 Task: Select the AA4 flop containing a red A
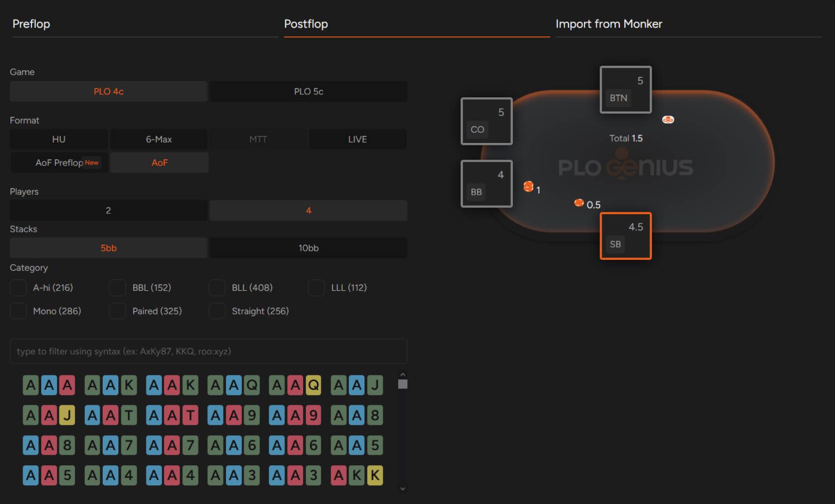pos(172,475)
